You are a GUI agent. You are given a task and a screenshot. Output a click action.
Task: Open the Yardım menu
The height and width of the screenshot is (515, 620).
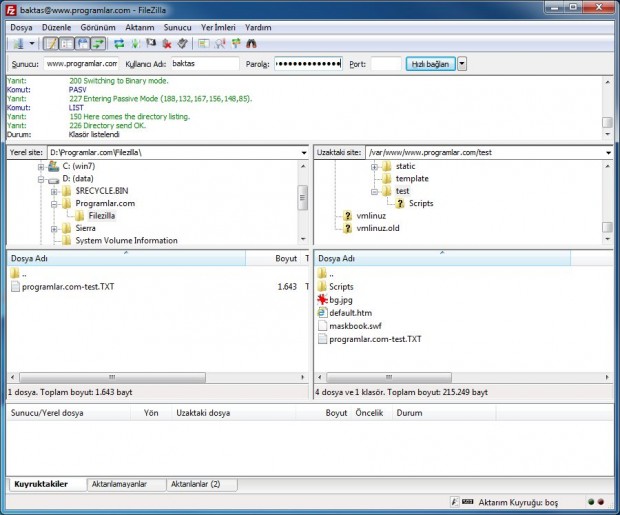pos(258,27)
